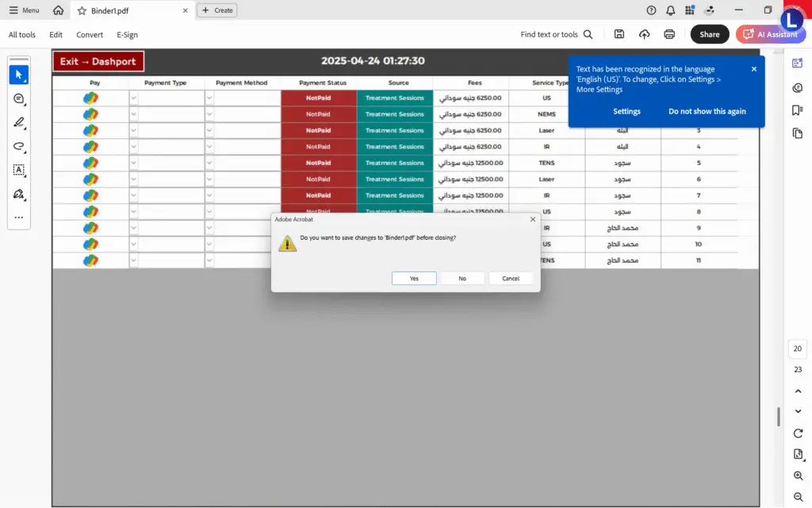Pick the highlighter pen tool
The width and height of the screenshot is (812, 508).
tap(19, 122)
